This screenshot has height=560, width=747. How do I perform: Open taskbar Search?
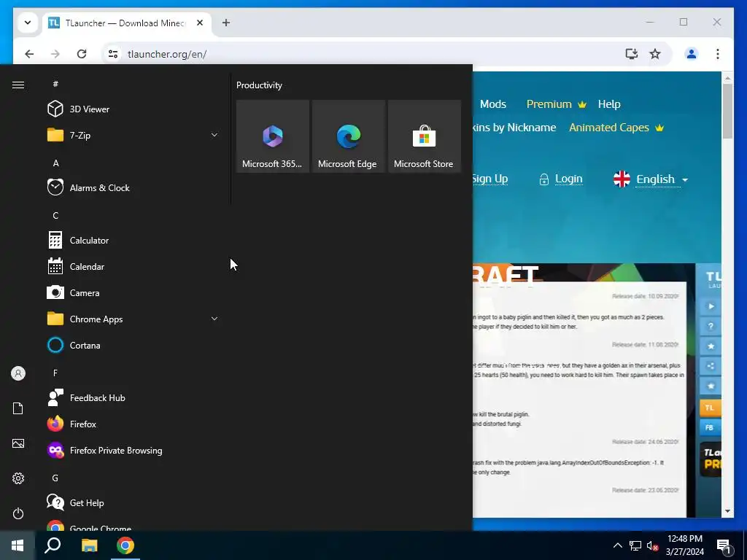click(53, 545)
